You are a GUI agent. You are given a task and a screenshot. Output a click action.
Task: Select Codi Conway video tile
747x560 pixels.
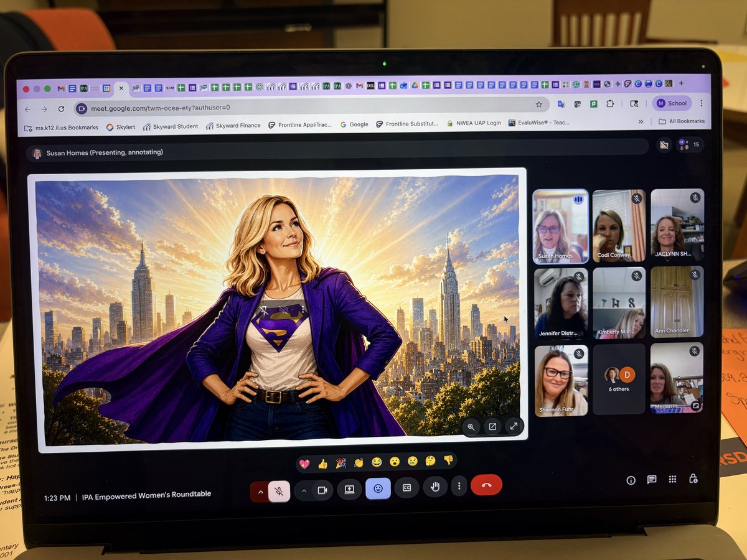[619, 226]
